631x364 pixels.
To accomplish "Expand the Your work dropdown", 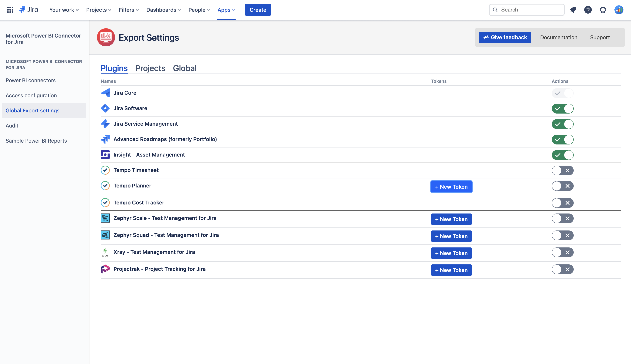I will point(64,10).
